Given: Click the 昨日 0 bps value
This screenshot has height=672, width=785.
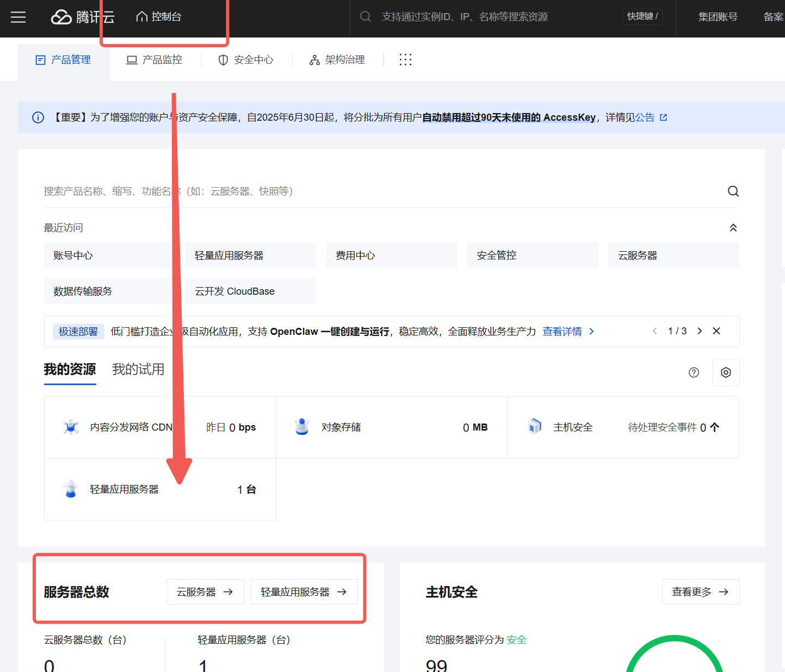Looking at the screenshot, I should (231, 427).
